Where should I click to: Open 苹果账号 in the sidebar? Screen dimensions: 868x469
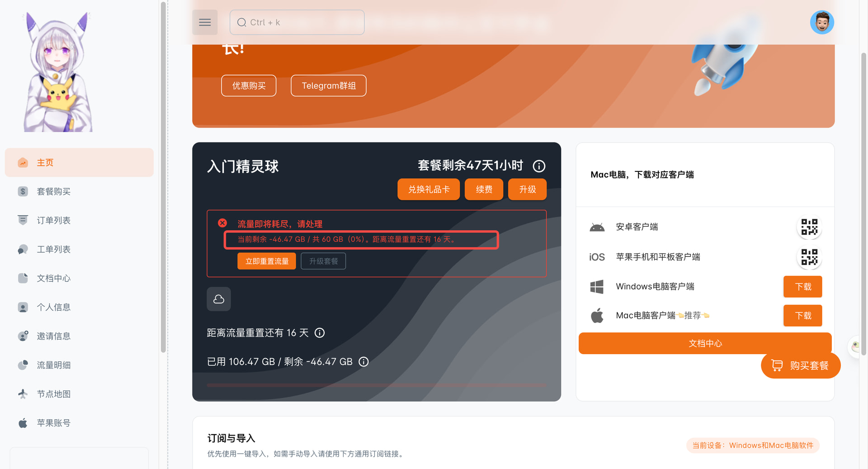pyautogui.click(x=79, y=423)
